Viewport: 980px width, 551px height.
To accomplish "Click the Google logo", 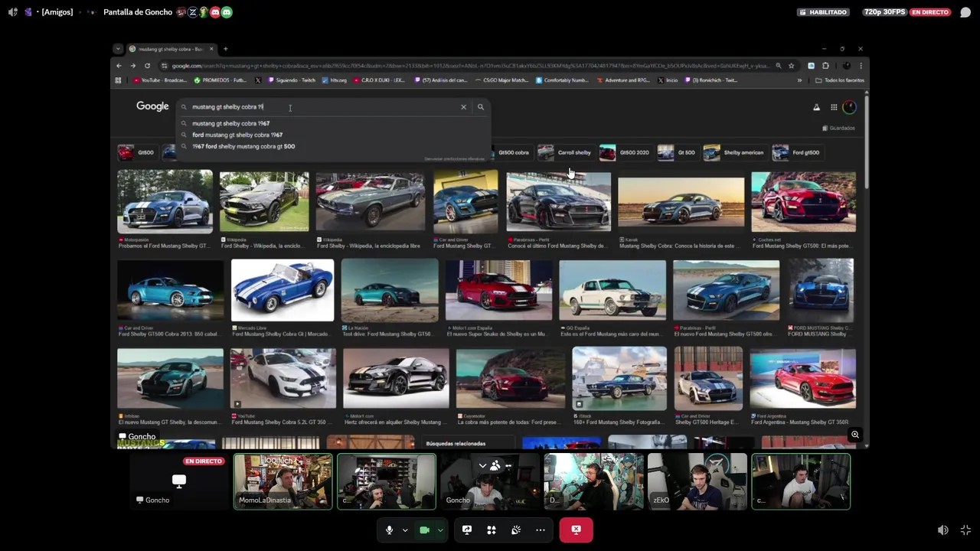I will pyautogui.click(x=152, y=106).
